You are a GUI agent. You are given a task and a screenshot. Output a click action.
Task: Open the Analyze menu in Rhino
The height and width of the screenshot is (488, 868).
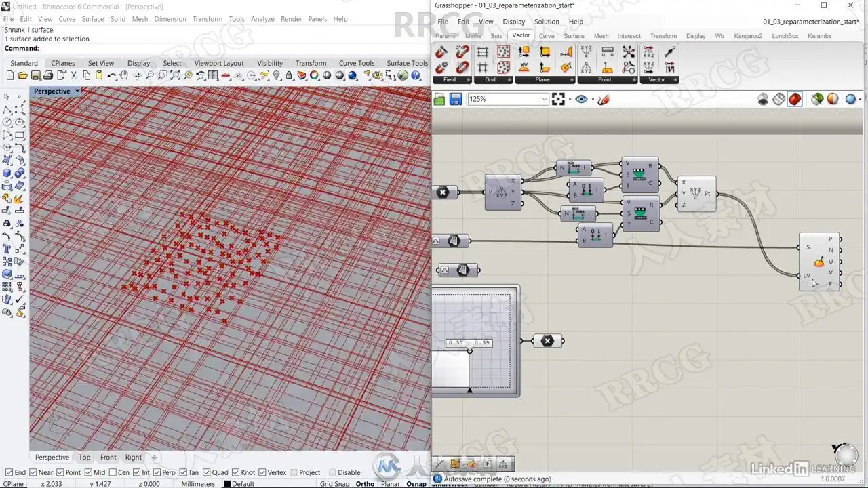point(262,19)
